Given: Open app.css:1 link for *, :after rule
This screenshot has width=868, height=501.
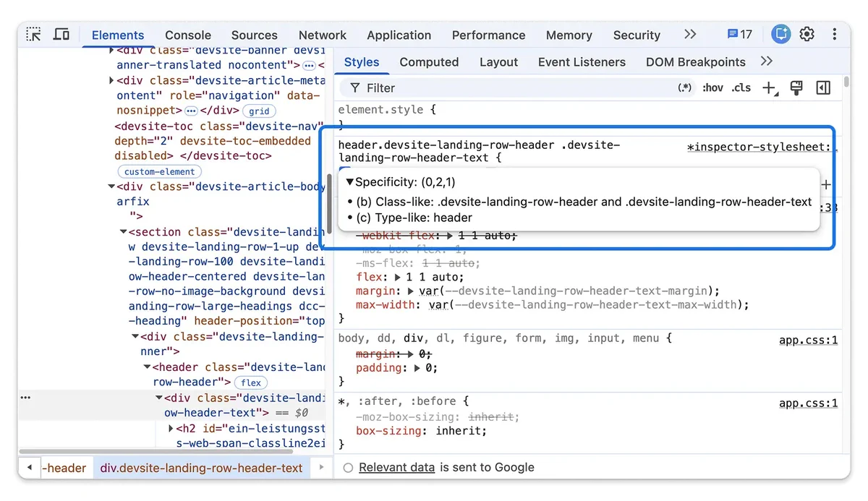Looking at the screenshot, I should pyautogui.click(x=808, y=403).
